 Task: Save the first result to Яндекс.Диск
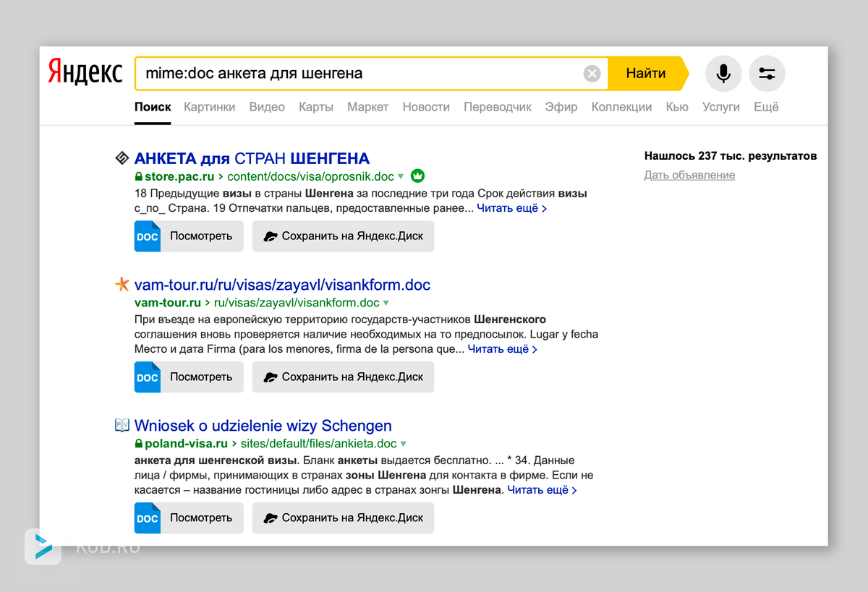[343, 236]
